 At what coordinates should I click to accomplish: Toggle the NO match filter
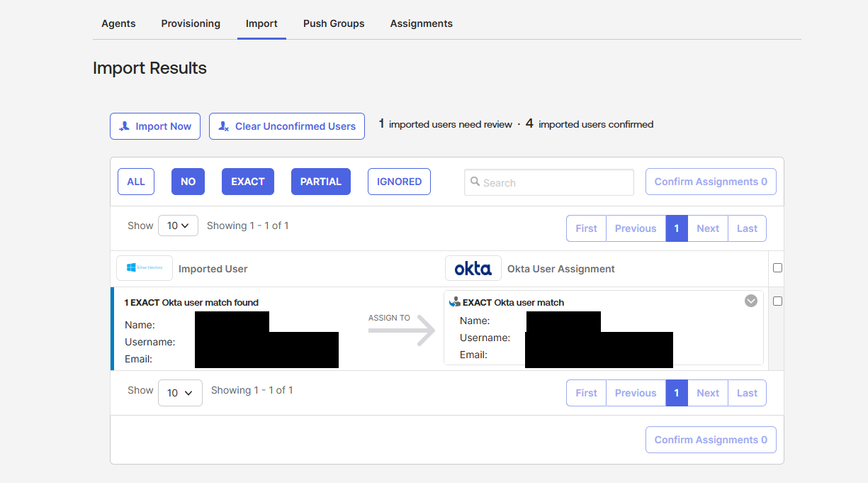tap(188, 182)
